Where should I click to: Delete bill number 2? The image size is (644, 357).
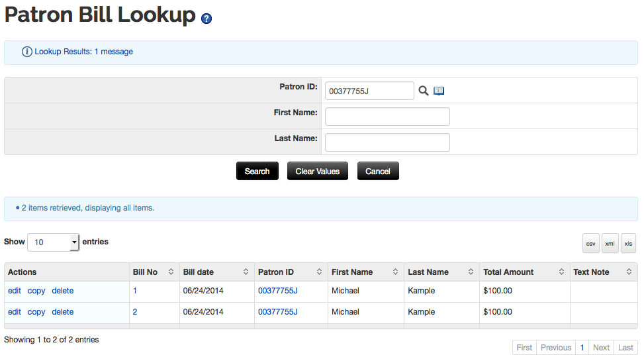(63, 312)
